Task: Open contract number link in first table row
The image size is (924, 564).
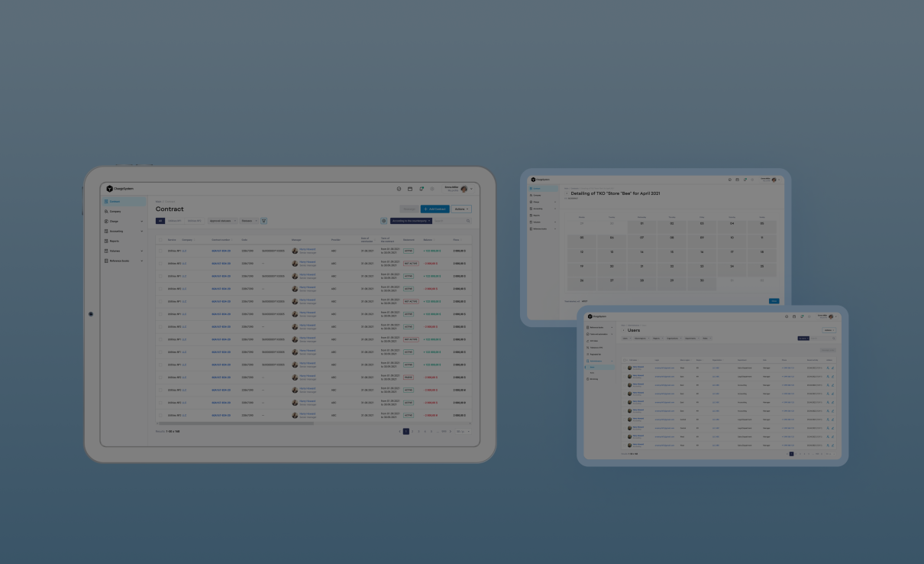Action: pos(221,251)
